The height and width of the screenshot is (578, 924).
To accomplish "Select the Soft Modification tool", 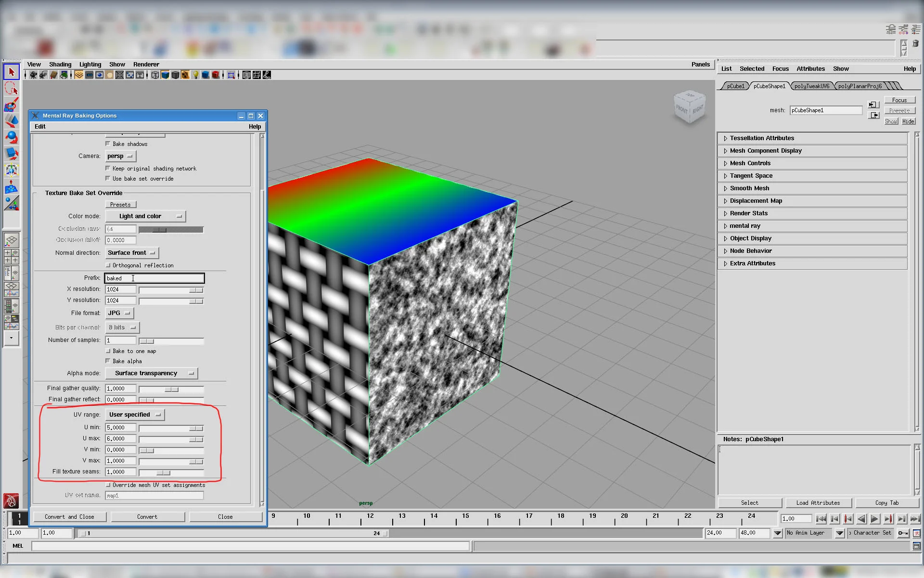I will [x=12, y=187].
